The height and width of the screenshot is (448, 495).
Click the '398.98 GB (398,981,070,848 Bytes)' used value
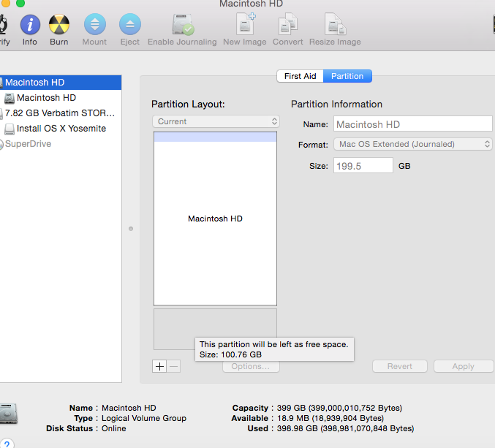click(x=345, y=428)
